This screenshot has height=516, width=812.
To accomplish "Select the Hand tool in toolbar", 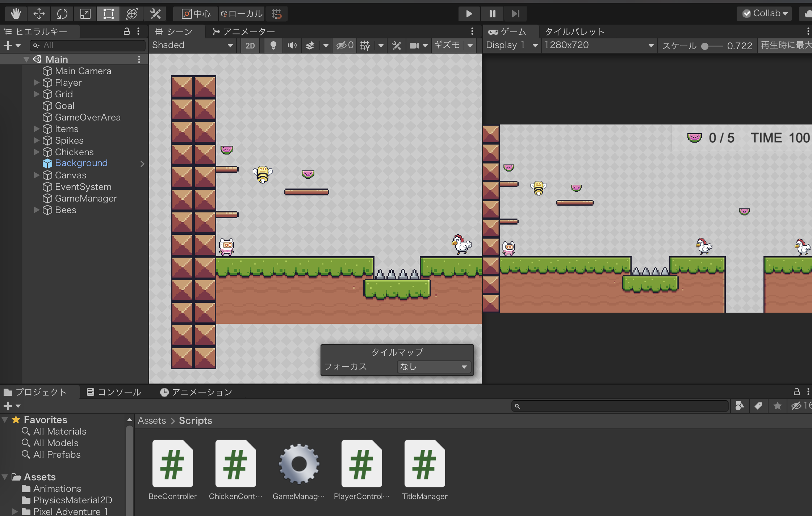I will 16,14.
